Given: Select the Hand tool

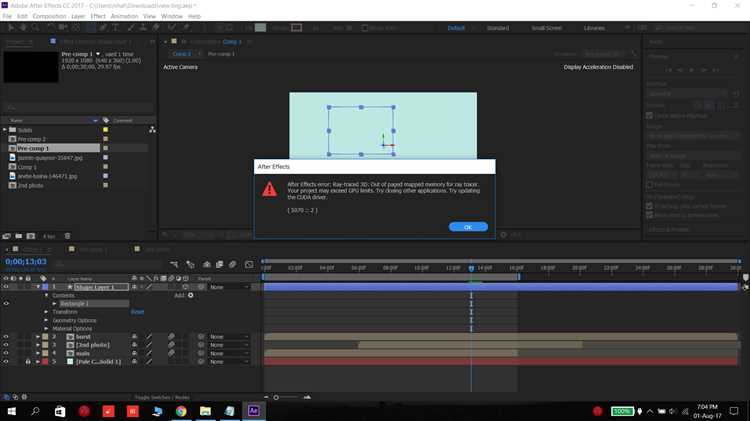Looking at the screenshot, I should (22, 28).
